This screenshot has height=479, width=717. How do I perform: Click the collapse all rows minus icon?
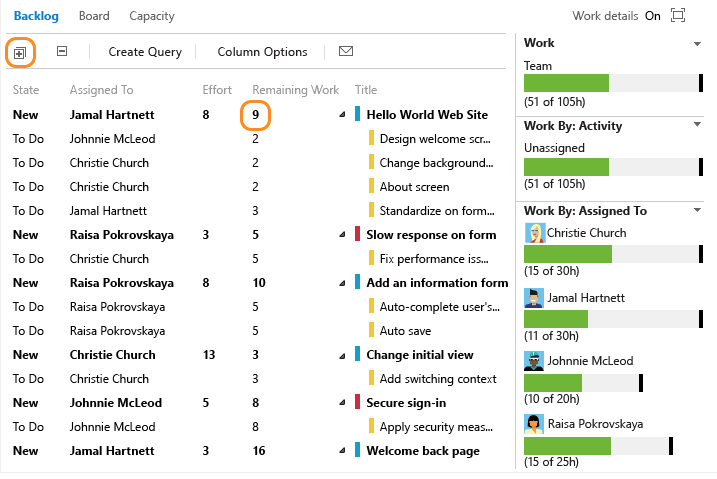click(62, 51)
